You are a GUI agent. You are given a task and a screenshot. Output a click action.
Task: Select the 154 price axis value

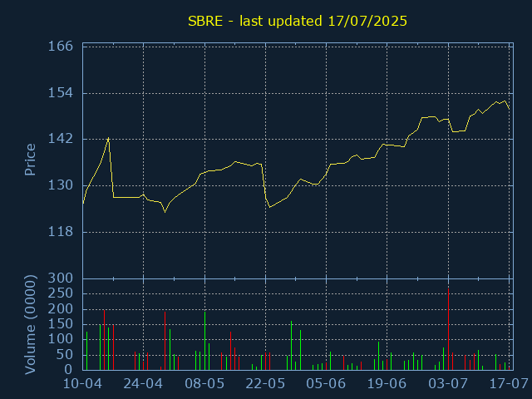[61, 92]
